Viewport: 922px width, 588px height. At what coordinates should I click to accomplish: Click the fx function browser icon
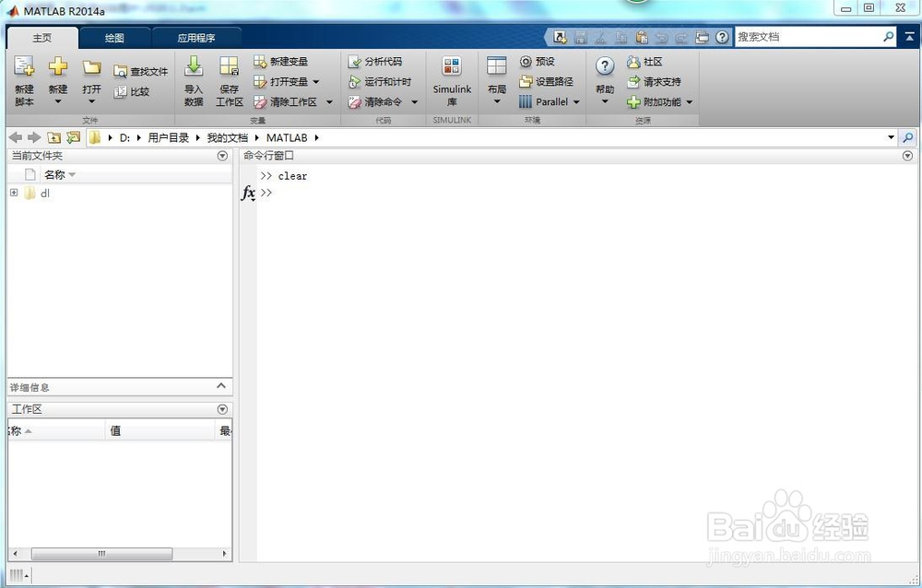[249, 193]
